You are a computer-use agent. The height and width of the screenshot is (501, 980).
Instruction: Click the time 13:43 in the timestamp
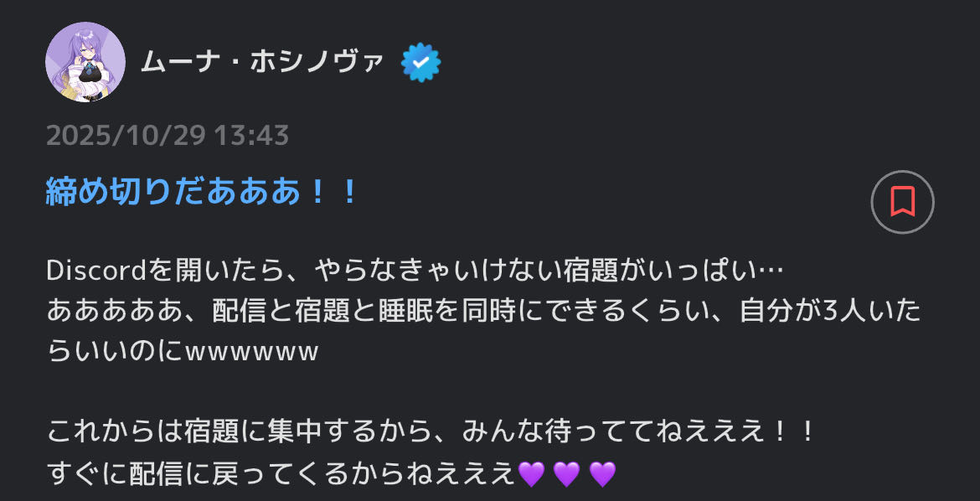(x=251, y=135)
